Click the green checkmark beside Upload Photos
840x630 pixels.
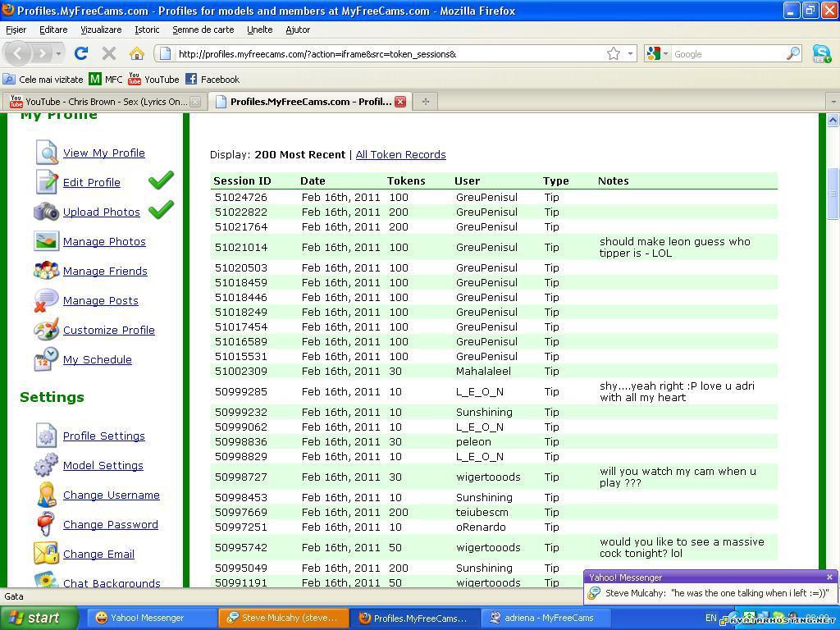click(161, 210)
